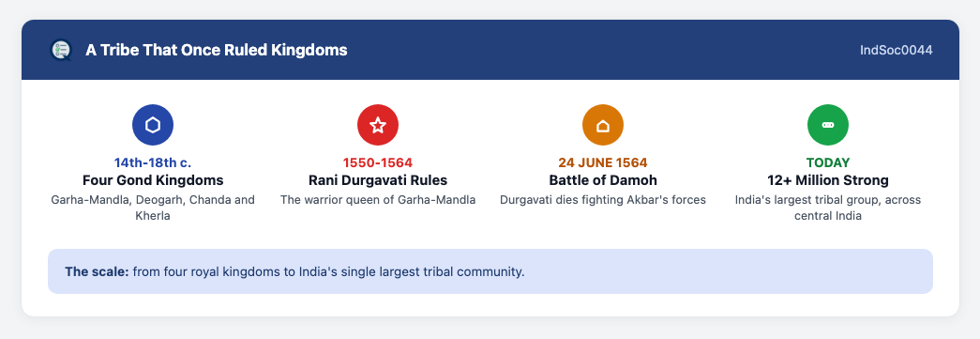Select the '12+ Million Strong' heading
980x339 pixels.
point(827,180)
